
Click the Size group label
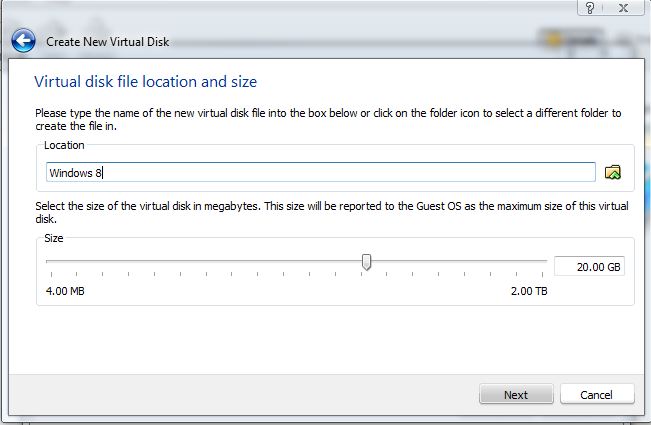[56, 239]
